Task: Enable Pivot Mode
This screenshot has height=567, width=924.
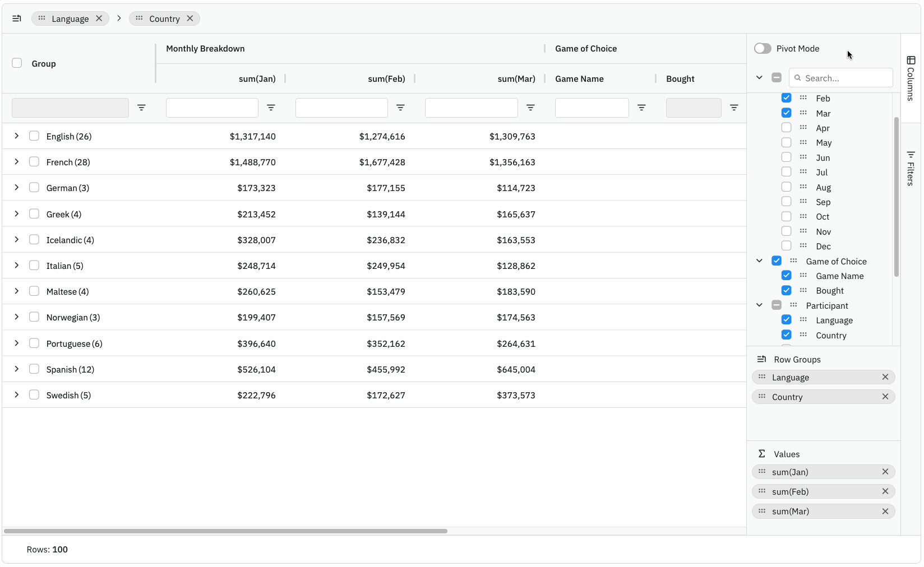Action: 763,48
